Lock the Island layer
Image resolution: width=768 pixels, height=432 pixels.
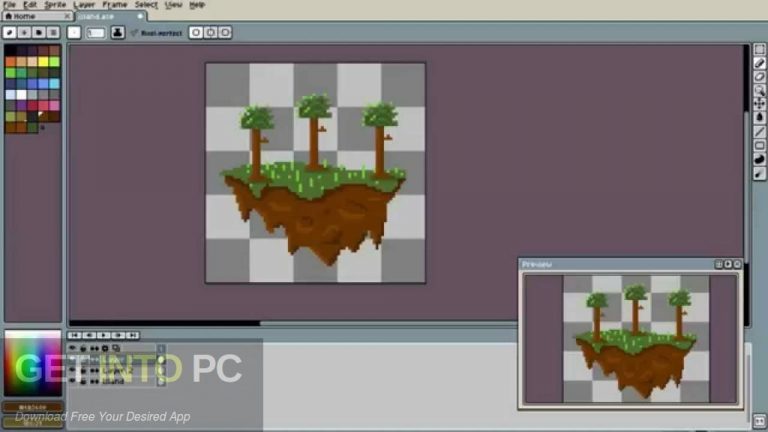(83, 382)
